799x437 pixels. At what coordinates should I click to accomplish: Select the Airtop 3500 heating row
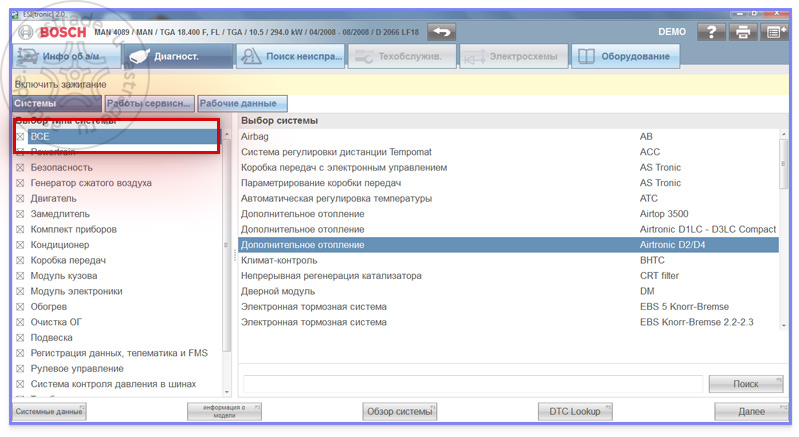[508, 214]
